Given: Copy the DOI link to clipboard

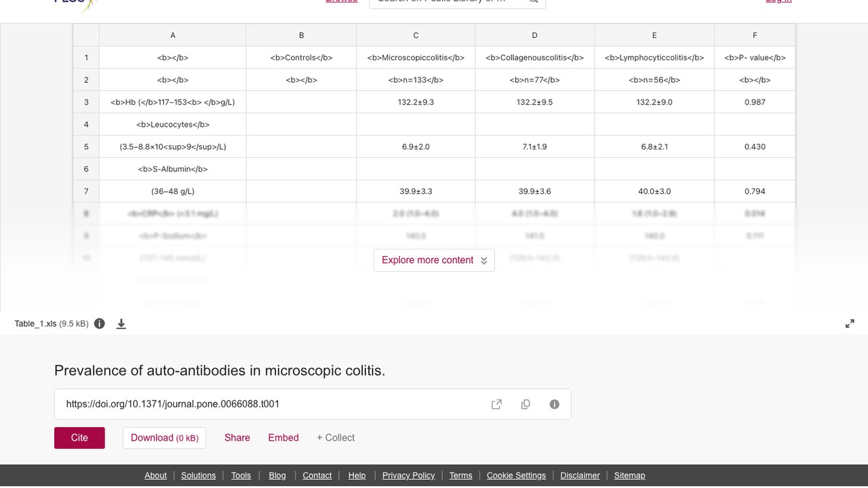Looking at the screenshot, I should [x=526, y=404].
